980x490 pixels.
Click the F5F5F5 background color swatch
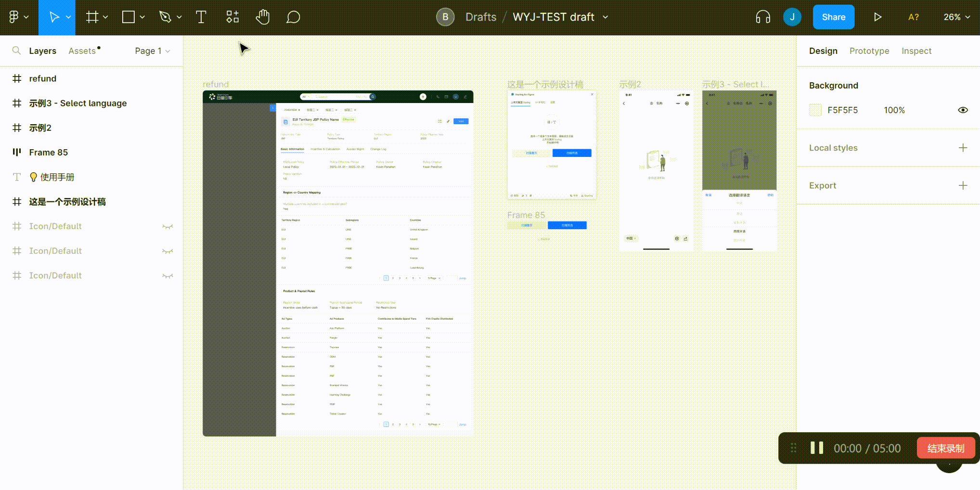(x=815, y=110)
